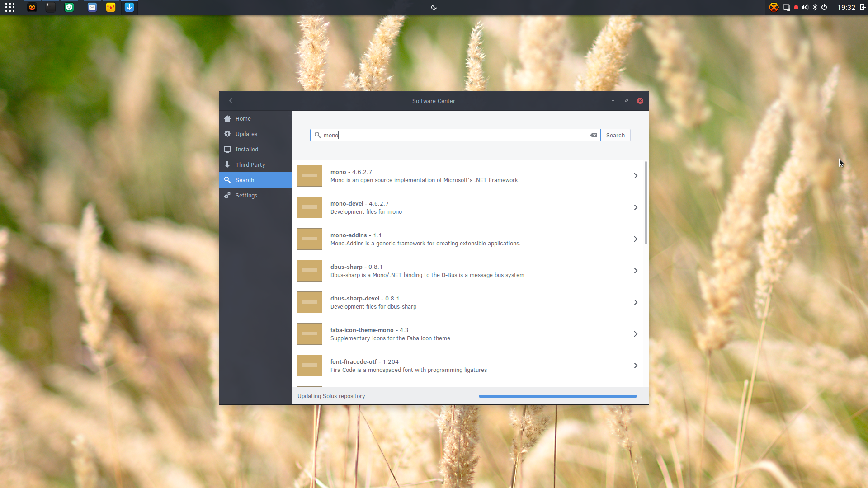
Task: Click the 'Fira Code is a monospaced font' description
Action: point(409,370)
